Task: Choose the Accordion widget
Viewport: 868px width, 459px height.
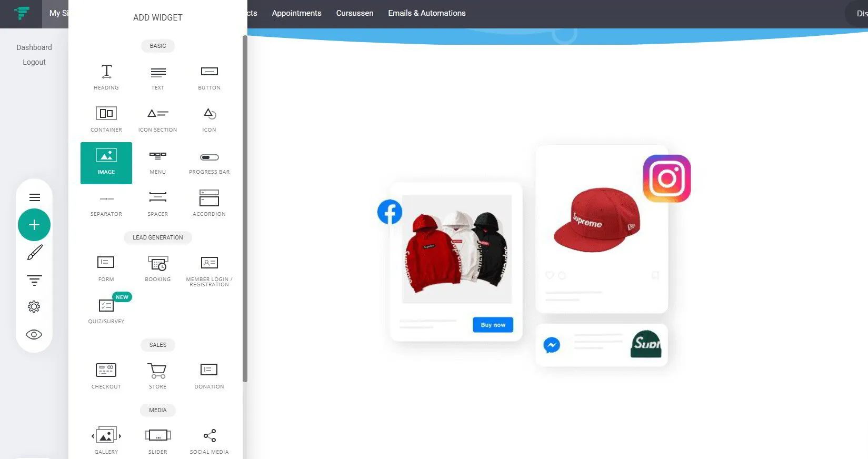Action: 209,203
